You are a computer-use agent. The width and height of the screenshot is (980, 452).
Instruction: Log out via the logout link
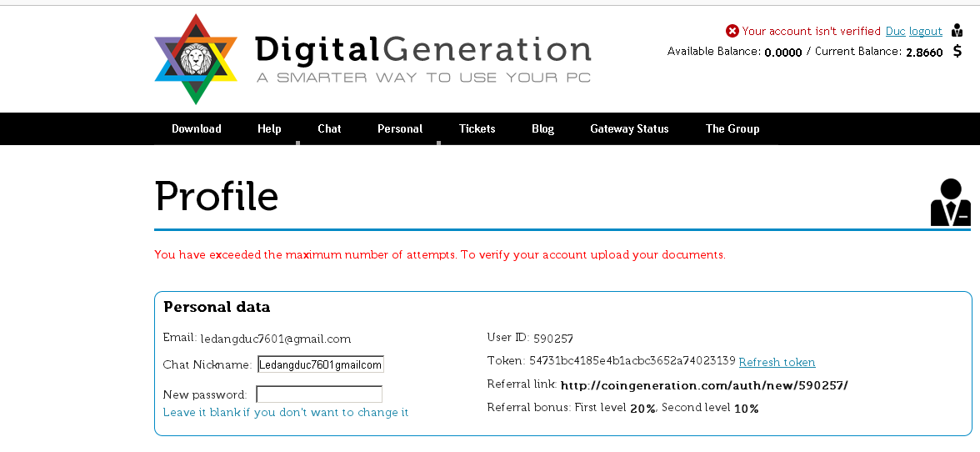[x=925, y=32]
